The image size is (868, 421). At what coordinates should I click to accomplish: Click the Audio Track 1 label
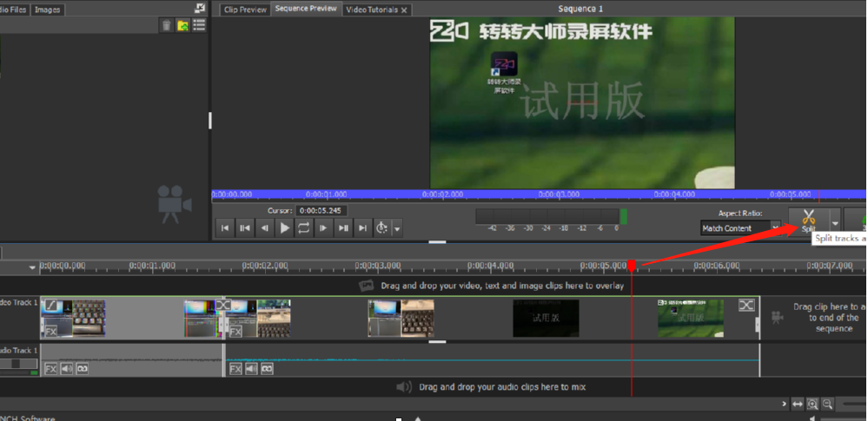[18, 350]
